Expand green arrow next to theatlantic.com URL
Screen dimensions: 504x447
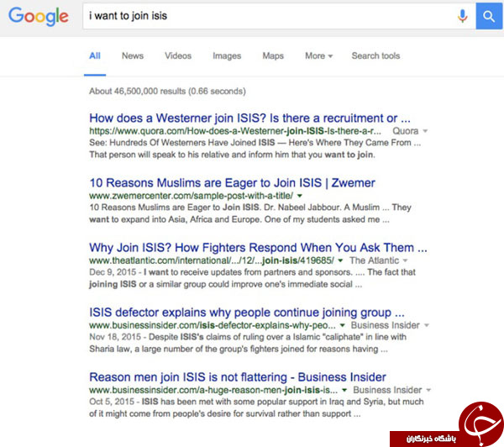[340, 260]
